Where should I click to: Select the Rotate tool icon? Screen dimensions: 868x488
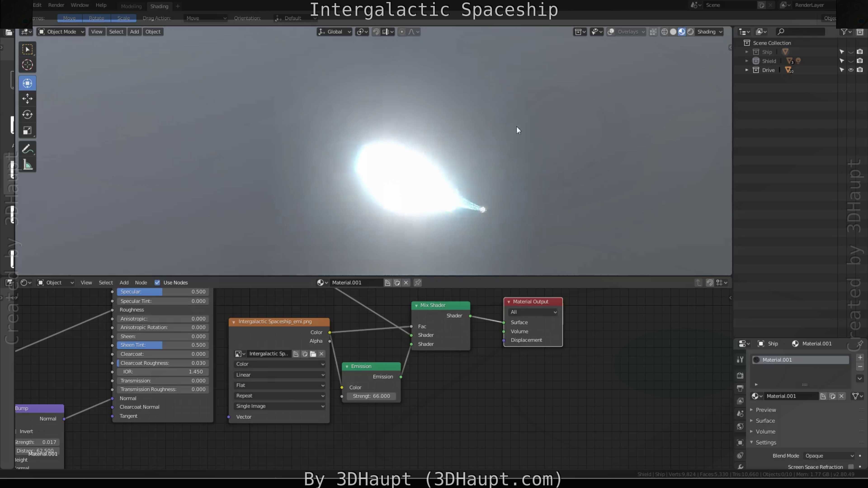(27, 115)
